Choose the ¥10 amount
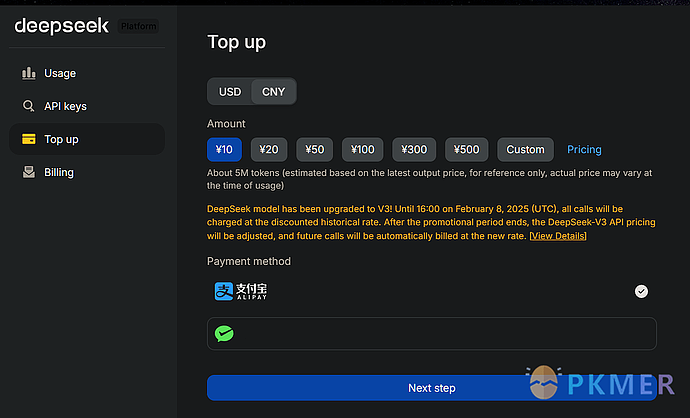This screenshot has height=418, width=690. point(224,150)
